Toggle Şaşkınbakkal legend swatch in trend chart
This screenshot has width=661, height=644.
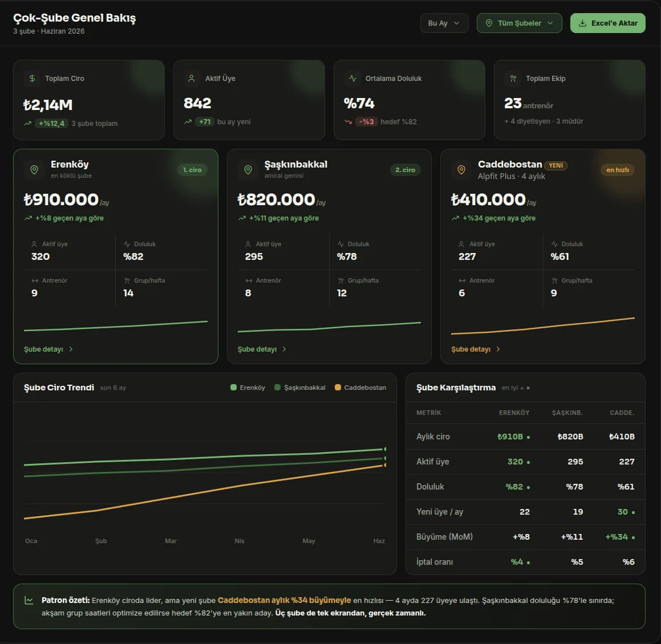tap(277, 388)
